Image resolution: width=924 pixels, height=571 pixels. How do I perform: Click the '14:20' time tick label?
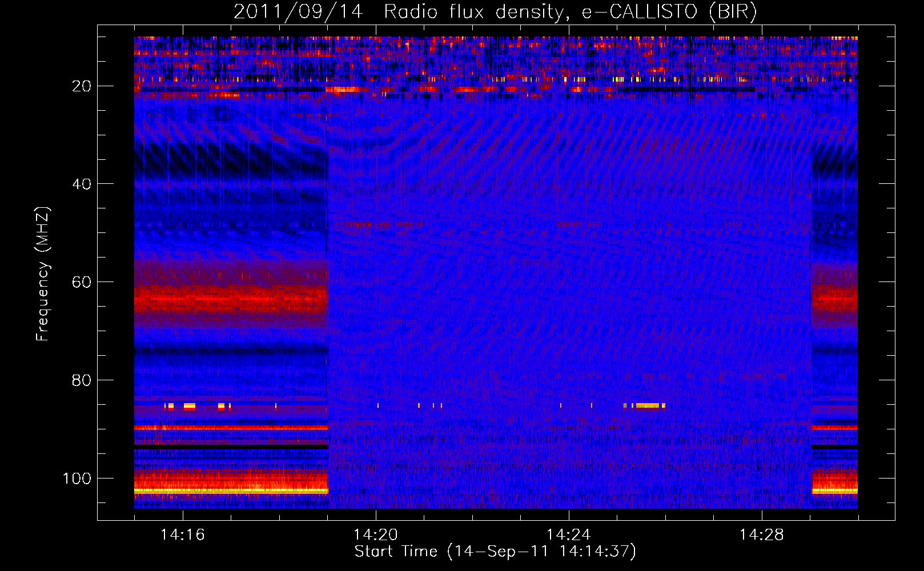coord(375,535)
